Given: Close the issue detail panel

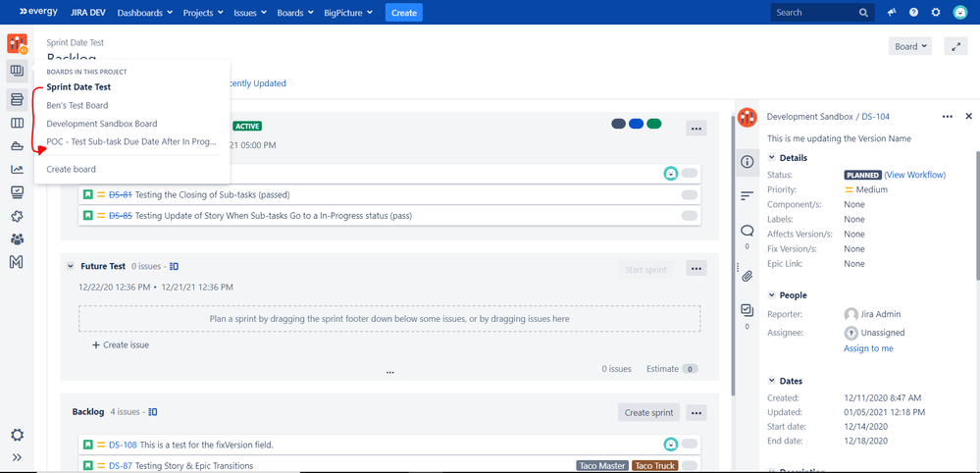Looking at the screenshot, I should (969, 116).
